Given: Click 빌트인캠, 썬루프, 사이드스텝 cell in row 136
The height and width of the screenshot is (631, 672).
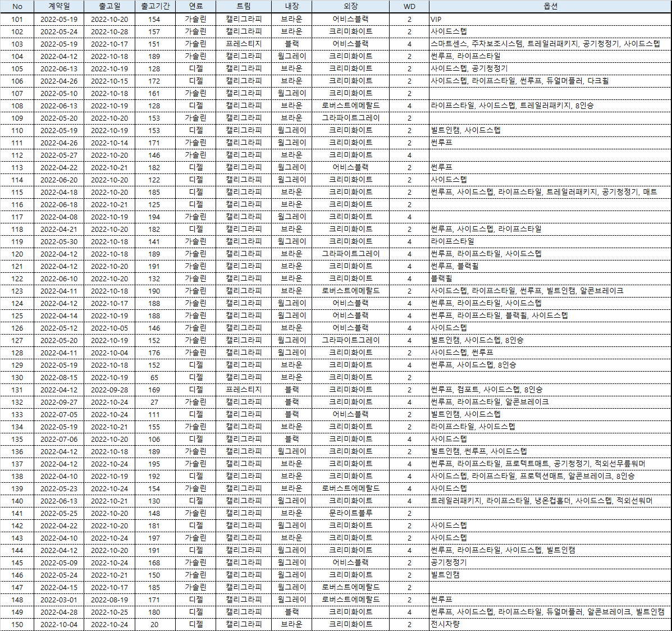Looking at the screenshot, I should coord(550,452).
